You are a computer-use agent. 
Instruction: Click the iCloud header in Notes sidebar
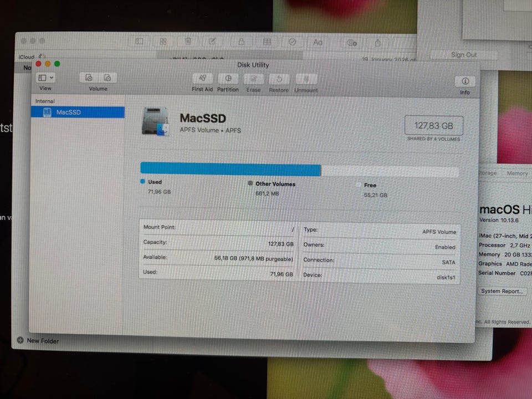point(26,57)
